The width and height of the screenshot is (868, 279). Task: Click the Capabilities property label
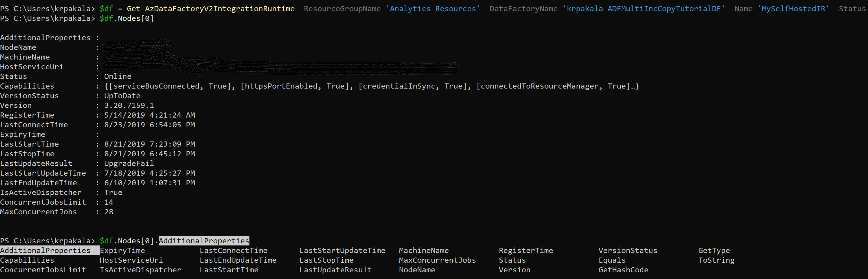[x=27, y=86]
